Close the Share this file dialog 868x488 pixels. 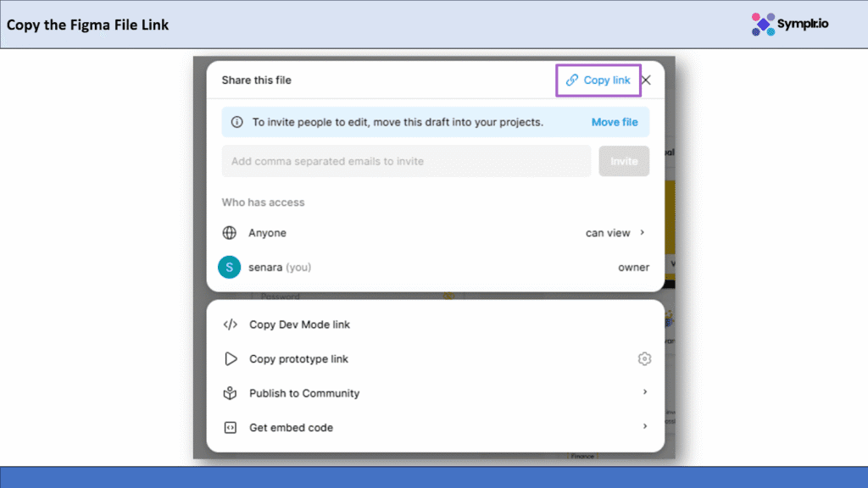click(x=646, y=80)
